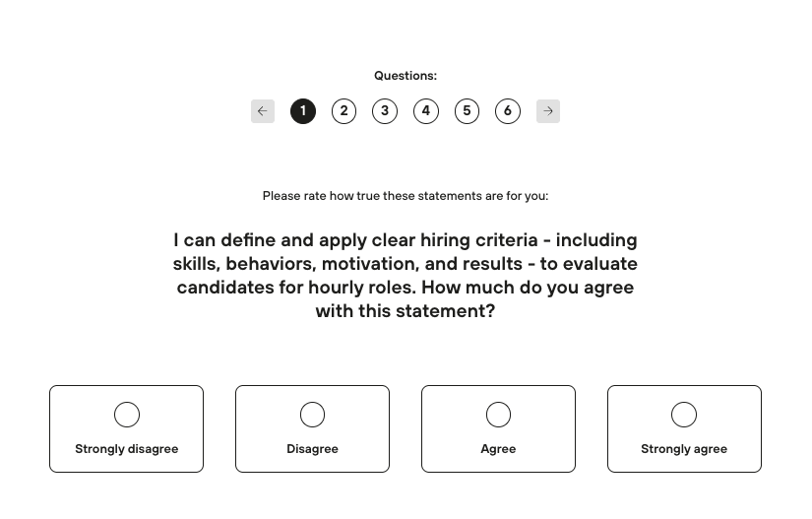Tick the Agree radio circle
The image size is (812, 519).
point(498,415)
